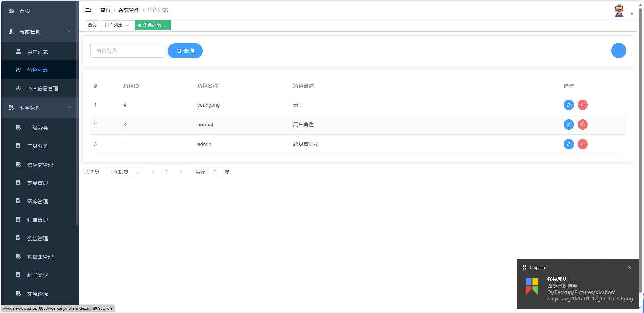Open the 10条/页 page size dropdown
The height and width of the screenshot is (313, 644).
click(x=123, y=172)
